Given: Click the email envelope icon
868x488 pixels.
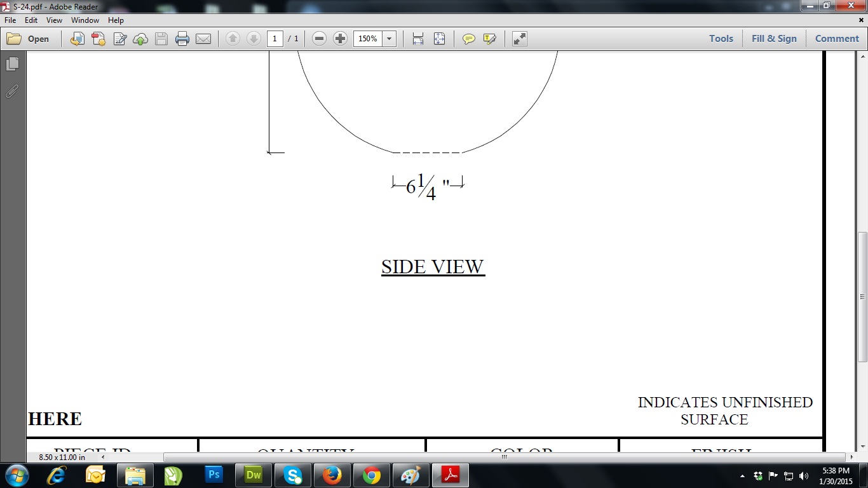Looking at the screenshot, I should pos(203,39).
